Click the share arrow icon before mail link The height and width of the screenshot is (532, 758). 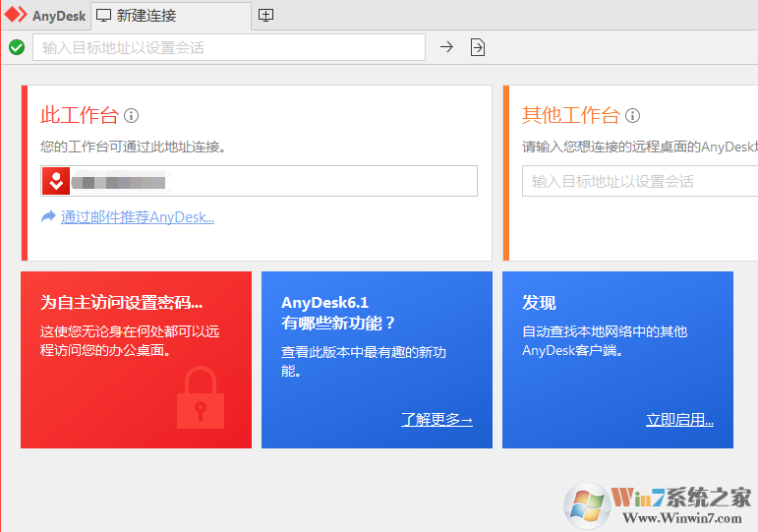[48, 217]
